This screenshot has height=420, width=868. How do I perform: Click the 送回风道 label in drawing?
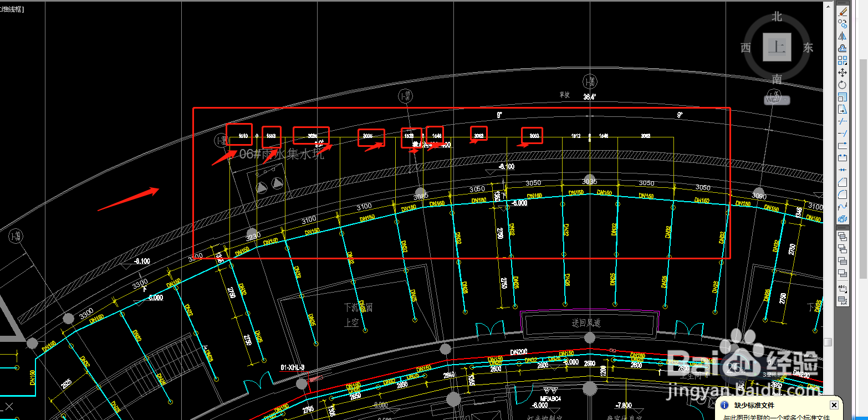pyautogui.click(x=586, y=322)
